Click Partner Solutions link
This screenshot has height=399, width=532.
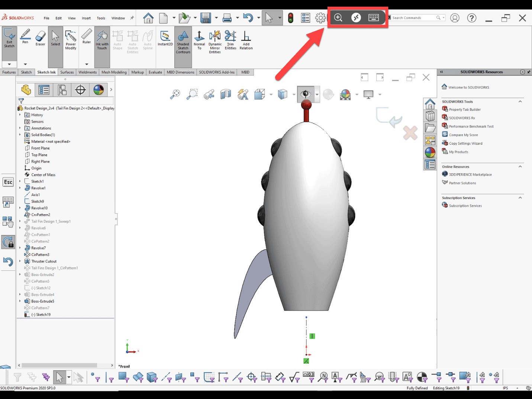[x=462, y=183]
